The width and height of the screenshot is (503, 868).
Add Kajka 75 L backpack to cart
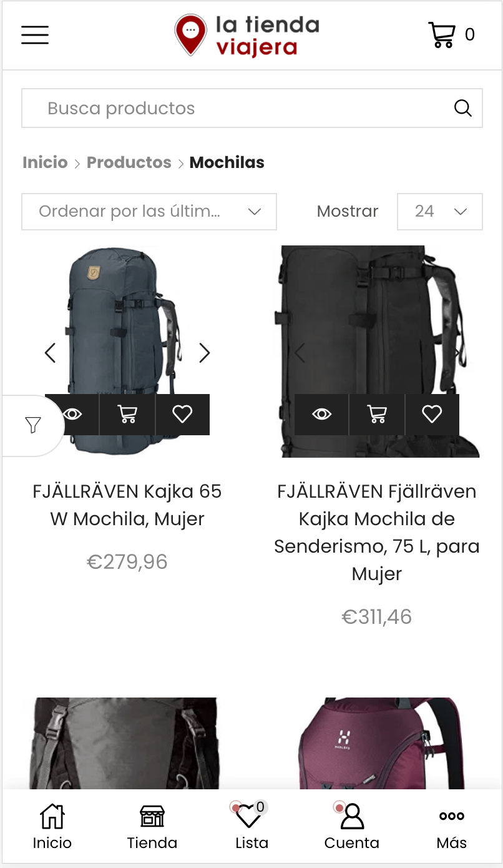click(377, 414)
